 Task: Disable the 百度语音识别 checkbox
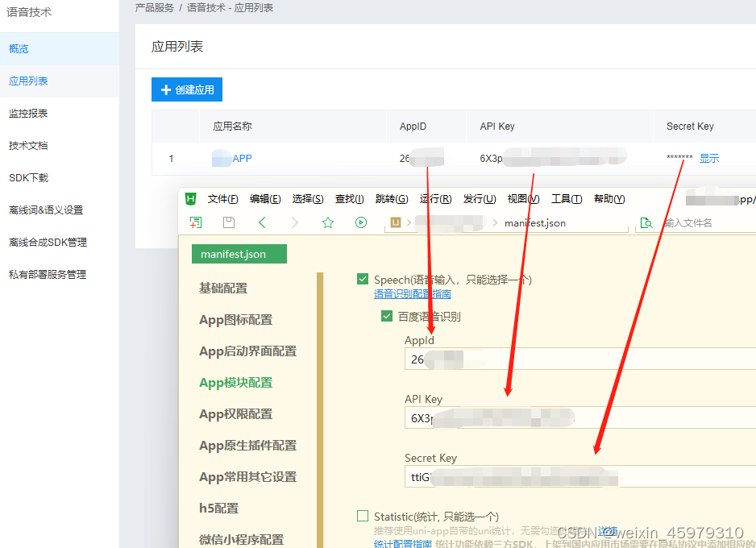pyautogui.click(x=386, y=317)
